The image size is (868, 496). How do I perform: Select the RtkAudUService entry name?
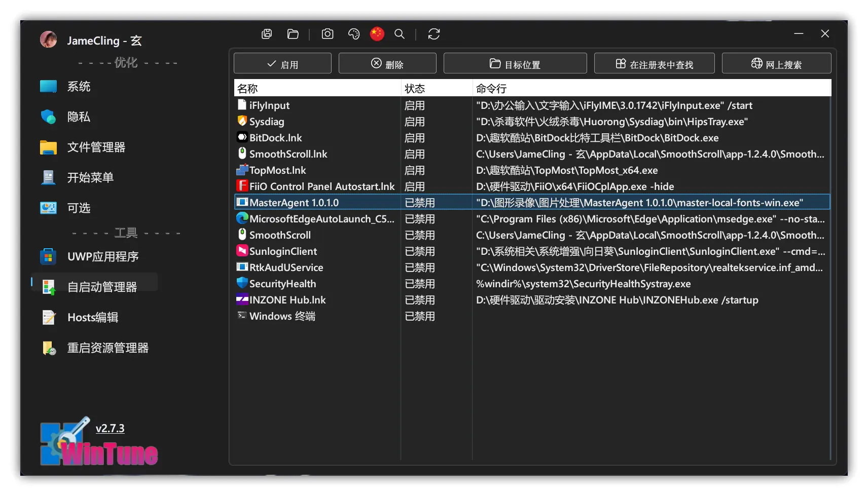(x=286, y=268)
